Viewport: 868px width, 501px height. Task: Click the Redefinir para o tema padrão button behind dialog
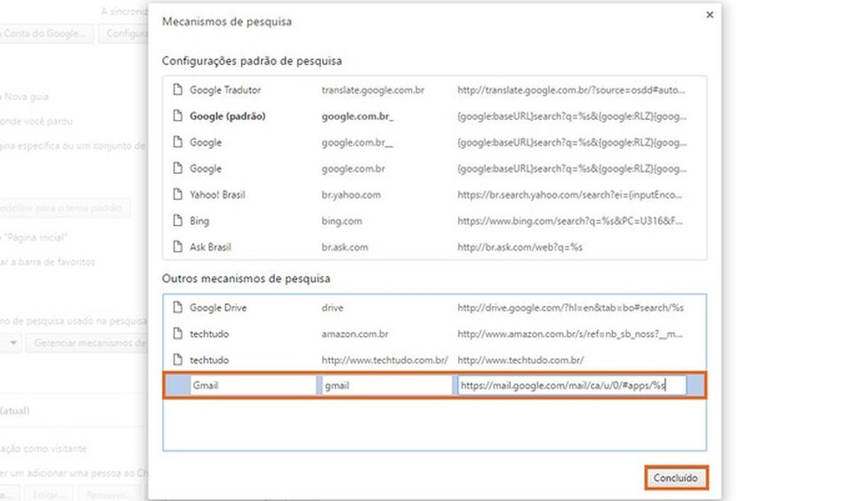[64, 208]
